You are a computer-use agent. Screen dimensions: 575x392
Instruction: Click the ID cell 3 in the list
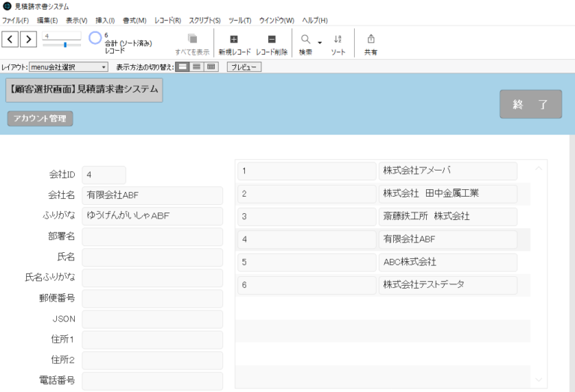[x=306, y=216]
